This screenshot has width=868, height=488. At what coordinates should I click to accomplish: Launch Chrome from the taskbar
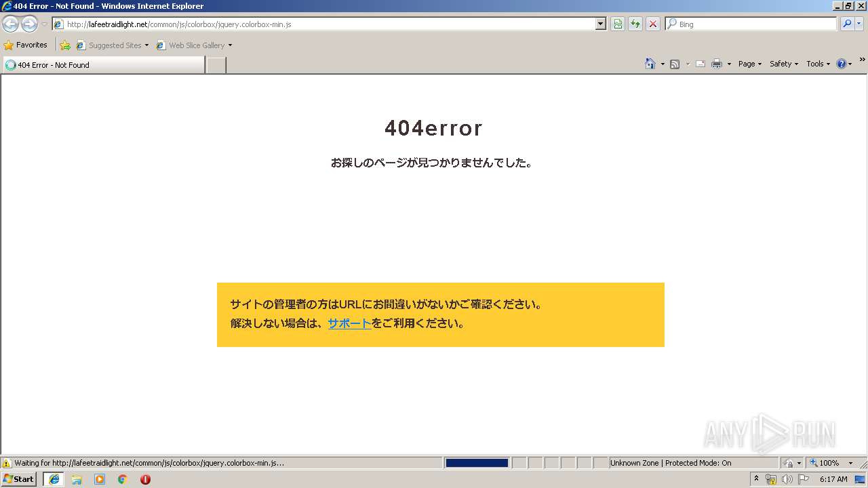point(123,479)
